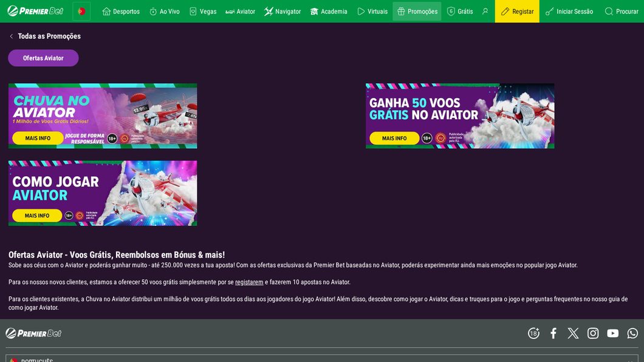The width and height of the screenshot is (644, 362).
Task: Follow the 'registarem' link in the text
Action: 249,282
